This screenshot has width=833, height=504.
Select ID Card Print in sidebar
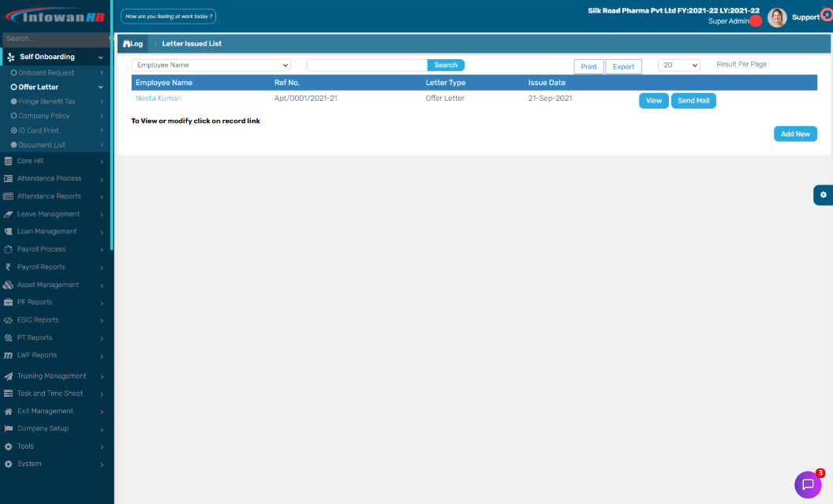click(x=39, y=130)
